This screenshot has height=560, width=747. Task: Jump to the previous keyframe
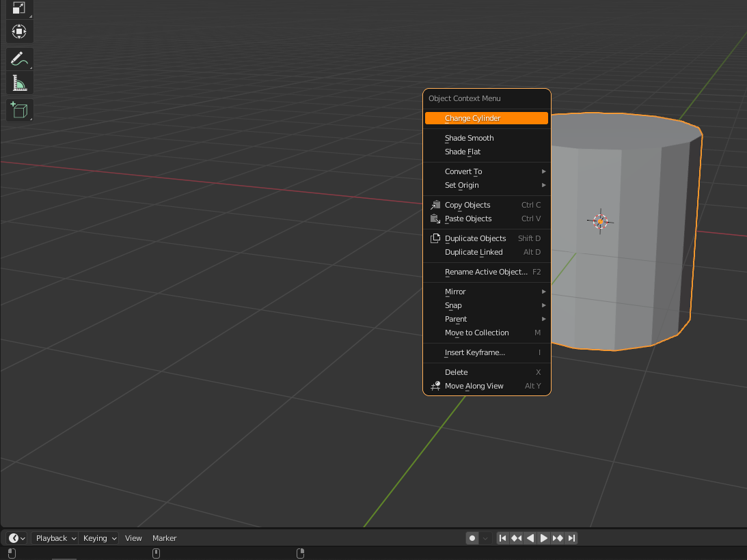click(517, 538)
